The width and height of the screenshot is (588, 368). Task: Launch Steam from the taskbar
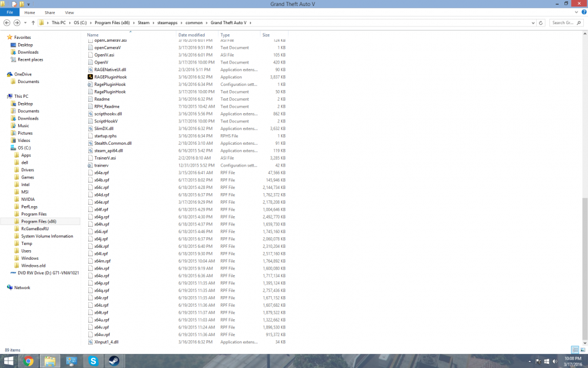pyautogui.click(x=114, y=361)
